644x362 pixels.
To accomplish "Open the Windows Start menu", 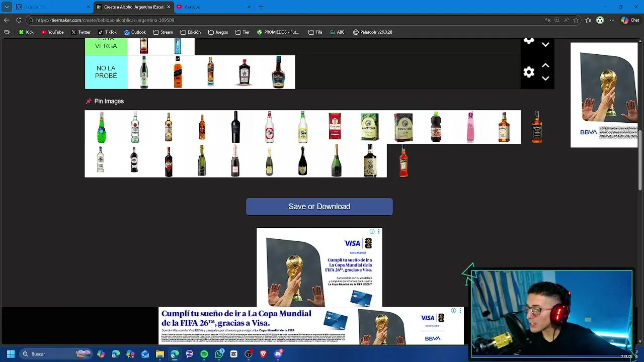I will coord(11,354).
